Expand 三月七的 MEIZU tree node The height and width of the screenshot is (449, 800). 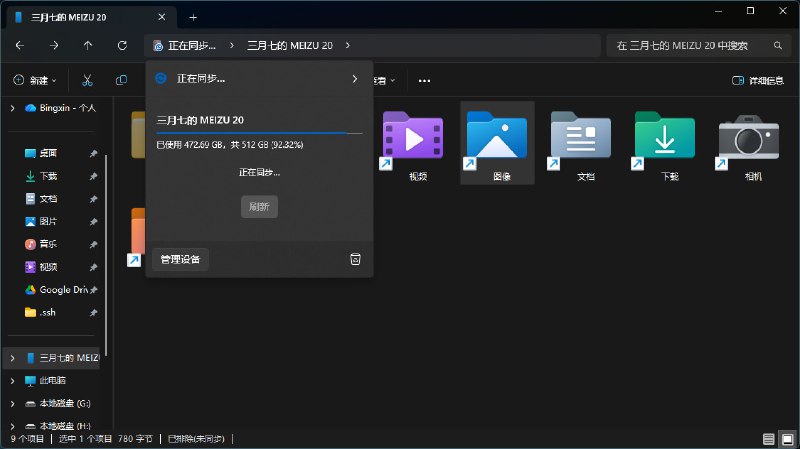click(12, 358)
